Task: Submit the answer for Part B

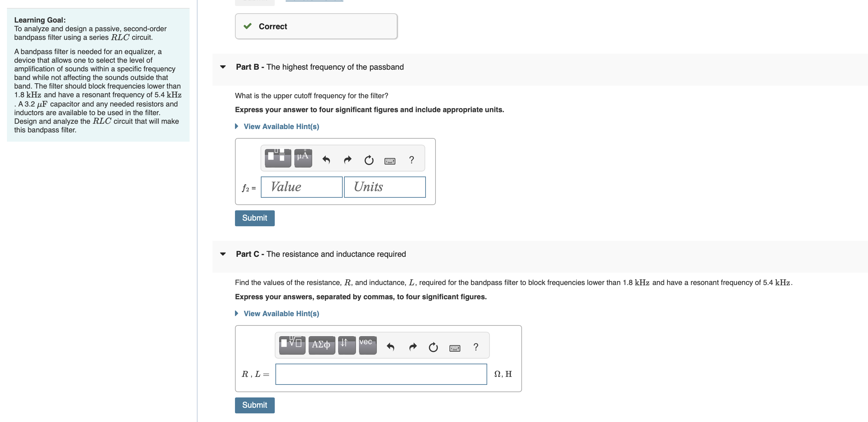Action: tap(255, 218)
